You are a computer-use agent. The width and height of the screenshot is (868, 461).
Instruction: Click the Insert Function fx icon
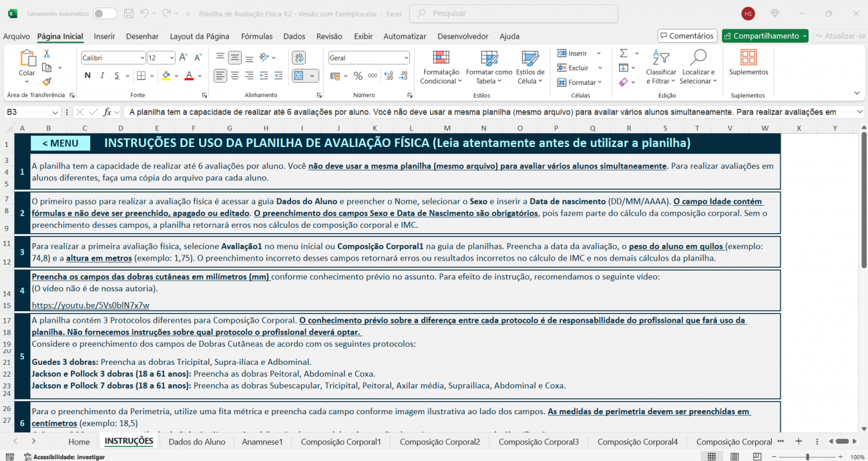point(107,112)
